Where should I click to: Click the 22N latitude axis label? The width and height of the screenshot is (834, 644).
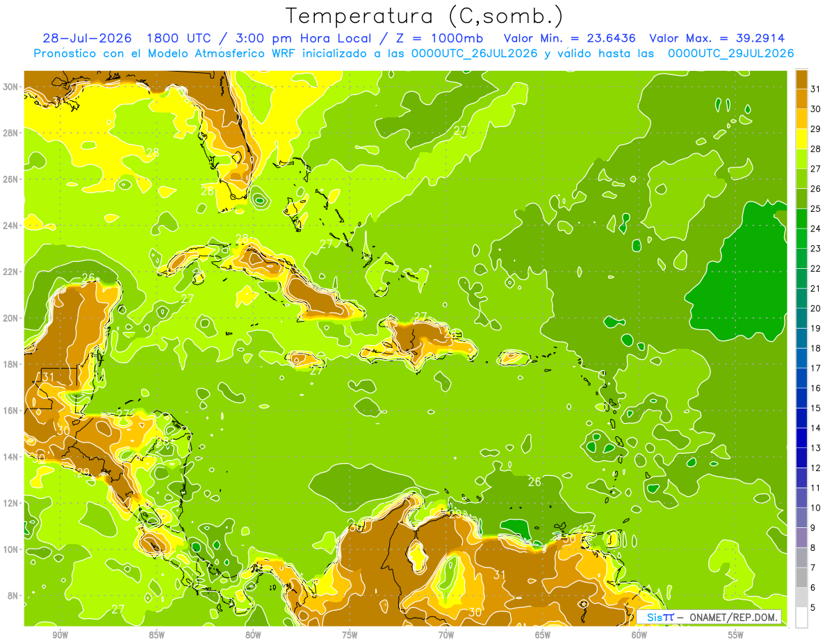[x=11, y=272]
